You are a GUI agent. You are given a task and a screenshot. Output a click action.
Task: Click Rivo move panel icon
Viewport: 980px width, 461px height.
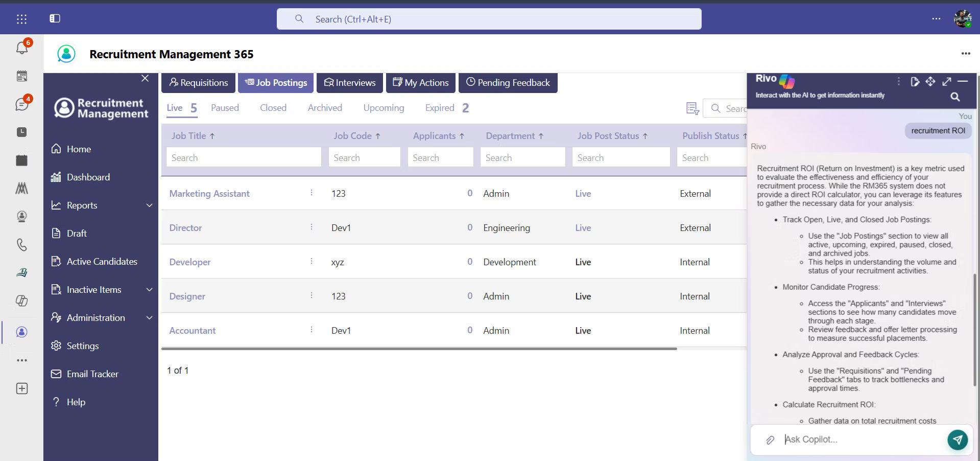point(930,81)
